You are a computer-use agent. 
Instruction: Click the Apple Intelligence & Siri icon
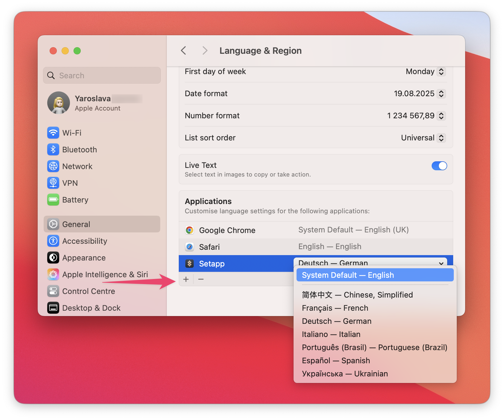point(53,274)
